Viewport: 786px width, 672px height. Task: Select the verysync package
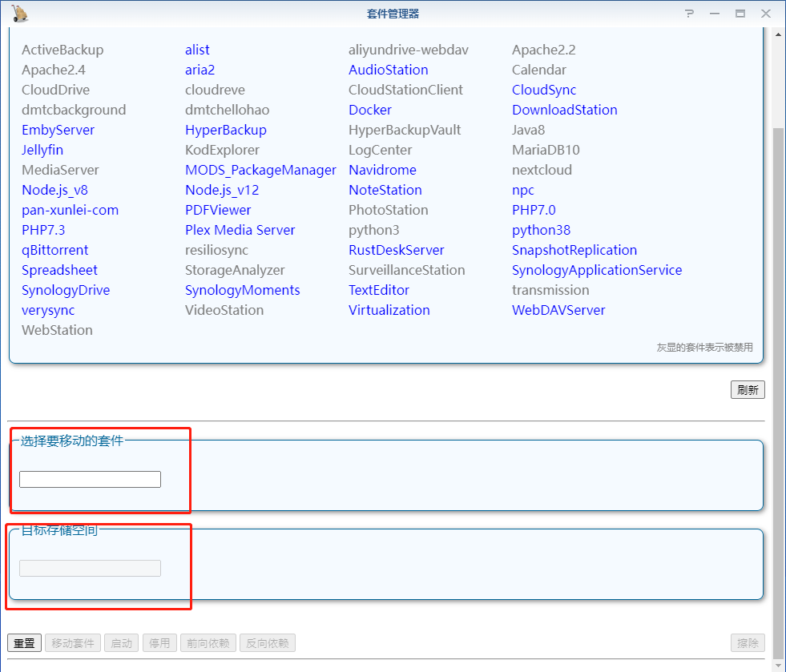pyautogui.click(x=47, y=310)
